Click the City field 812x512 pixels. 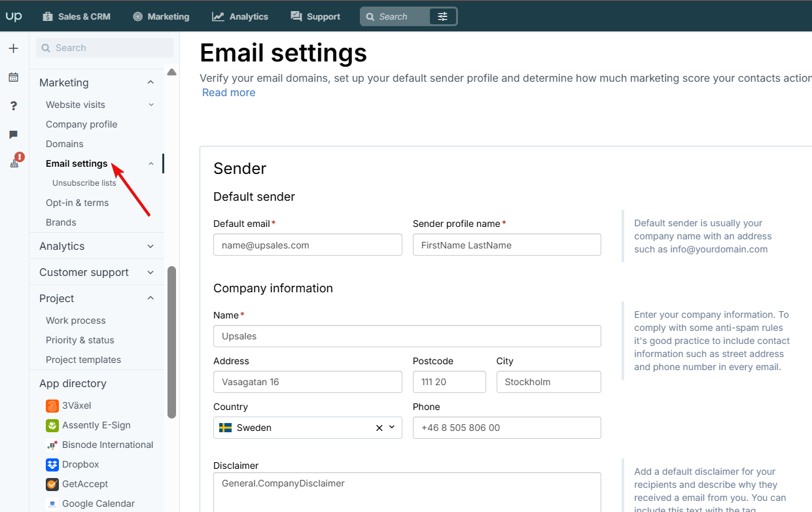point(548,382)
